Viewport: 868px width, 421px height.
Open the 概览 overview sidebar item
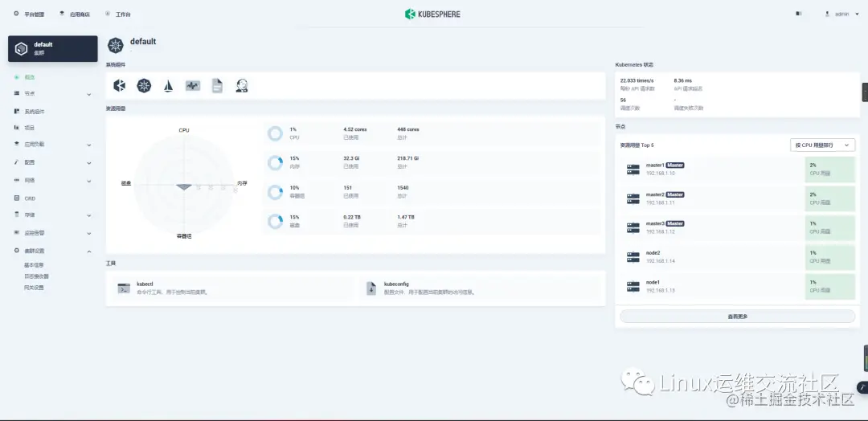click(x=30, y=77)
